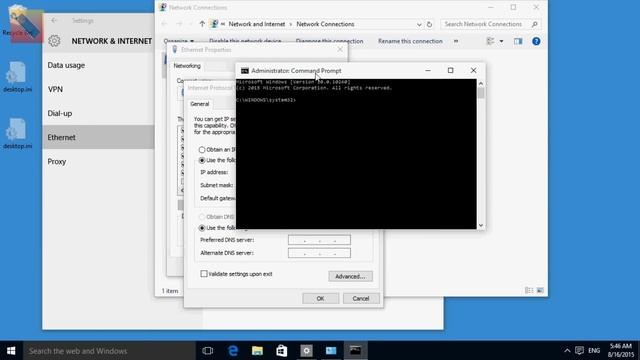
Task: Minimize the Command Prompt window
Action: click(x=428, y=70)
